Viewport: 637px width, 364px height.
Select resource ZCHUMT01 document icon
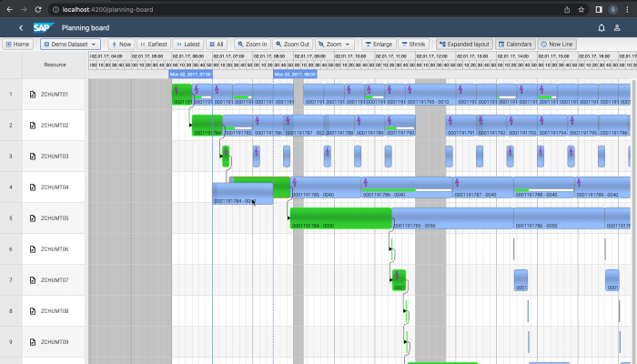33,95
